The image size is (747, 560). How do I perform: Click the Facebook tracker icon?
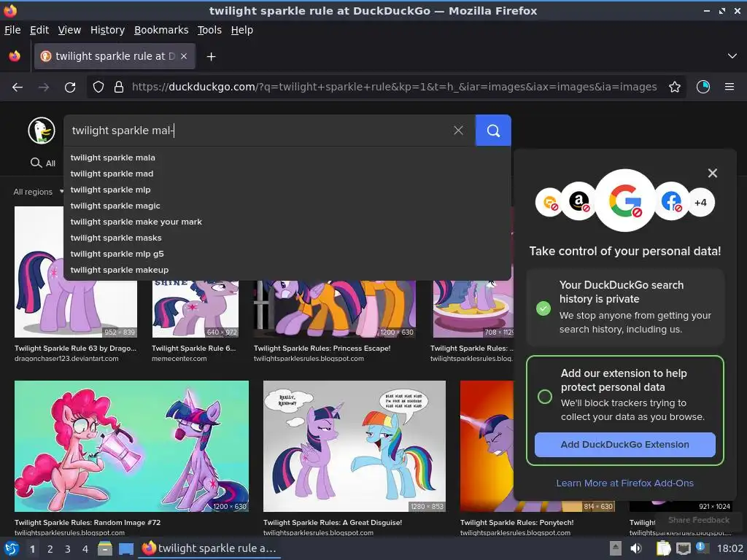tap(671, 202)
